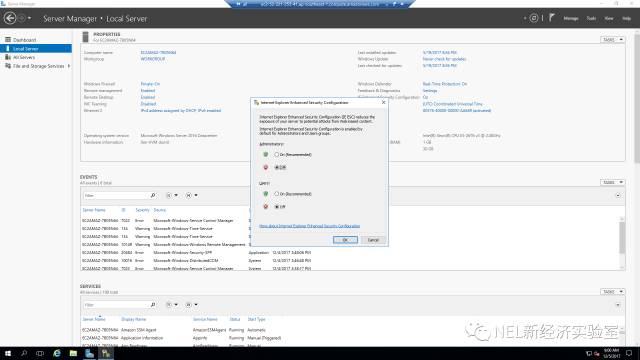Open the View menu
Image resolution: width=640 pixels, height=360 pixels.
pos(609,18)
